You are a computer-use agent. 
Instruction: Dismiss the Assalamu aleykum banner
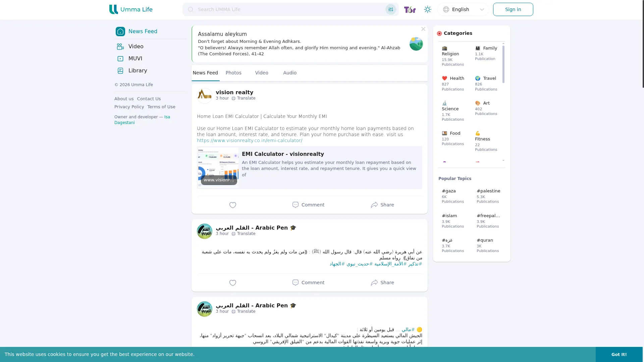tap(423, 29)
